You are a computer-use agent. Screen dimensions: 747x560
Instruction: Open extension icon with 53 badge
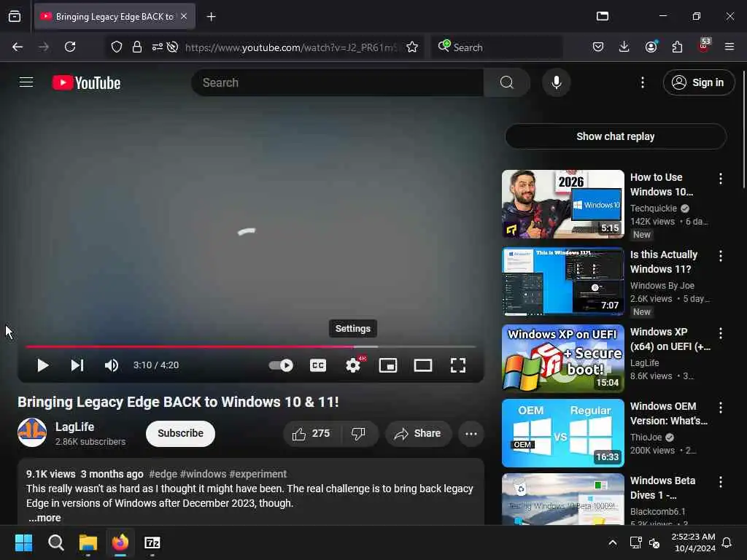pos(704,46)
